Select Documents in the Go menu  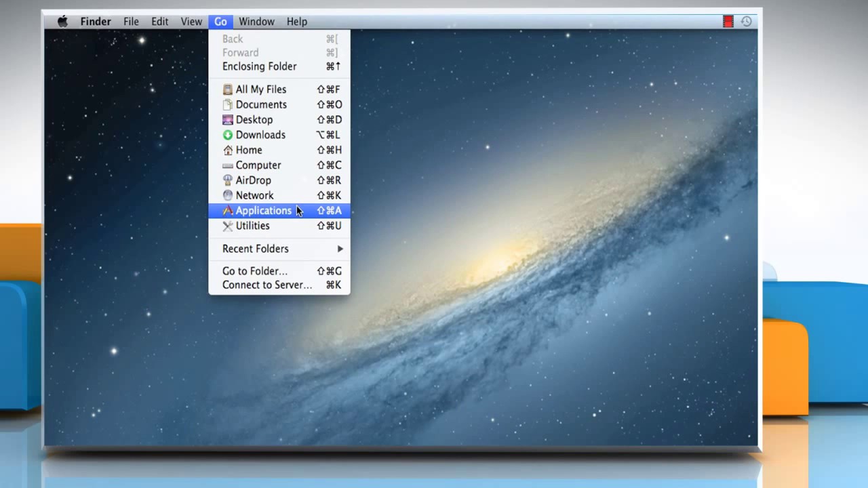279,104
